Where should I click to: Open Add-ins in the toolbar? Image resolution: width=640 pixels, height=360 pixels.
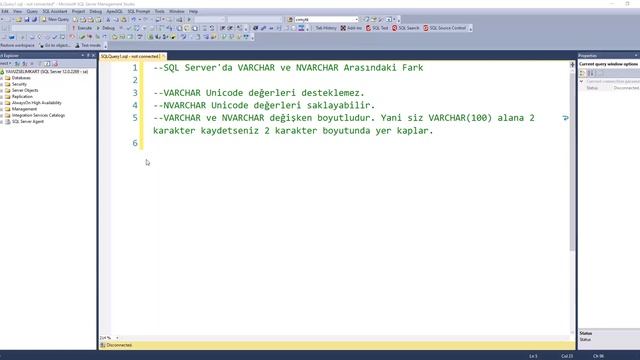coord(351,28)
